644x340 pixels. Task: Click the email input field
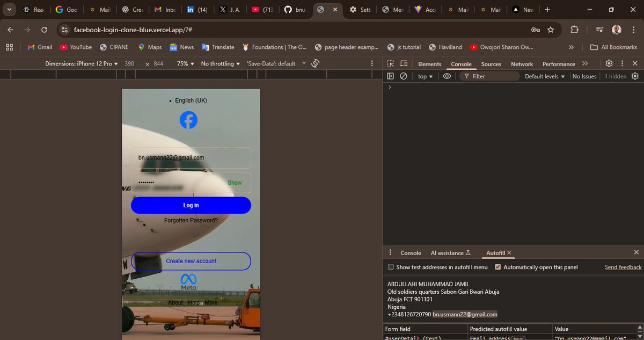click(x=191, y=157)
